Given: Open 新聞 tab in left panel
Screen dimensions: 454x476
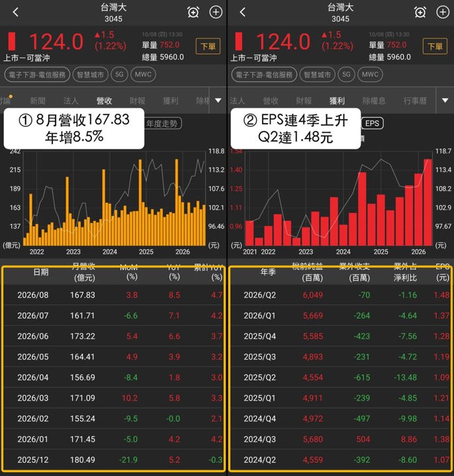Looking at the screenshot, I should (x=38, y=100).
